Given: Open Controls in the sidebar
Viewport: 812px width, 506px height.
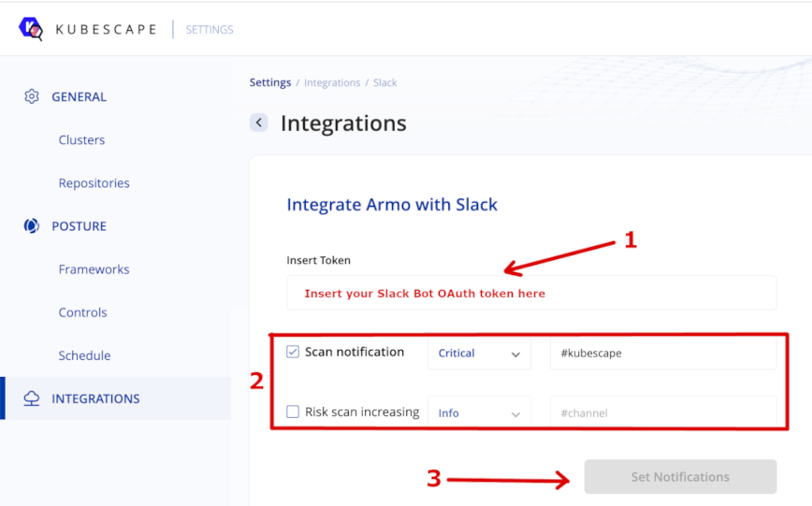Looking at the screenshot, I should click(82, 312).
